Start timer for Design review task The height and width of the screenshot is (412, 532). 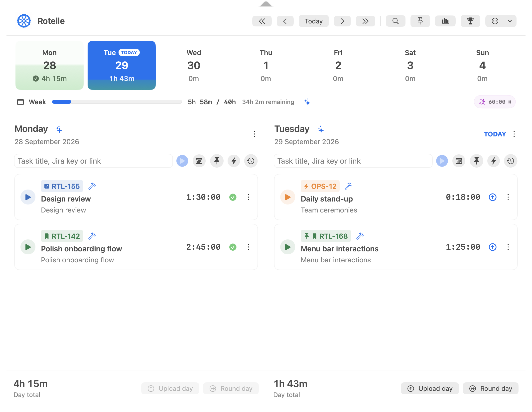click(28, 197)
